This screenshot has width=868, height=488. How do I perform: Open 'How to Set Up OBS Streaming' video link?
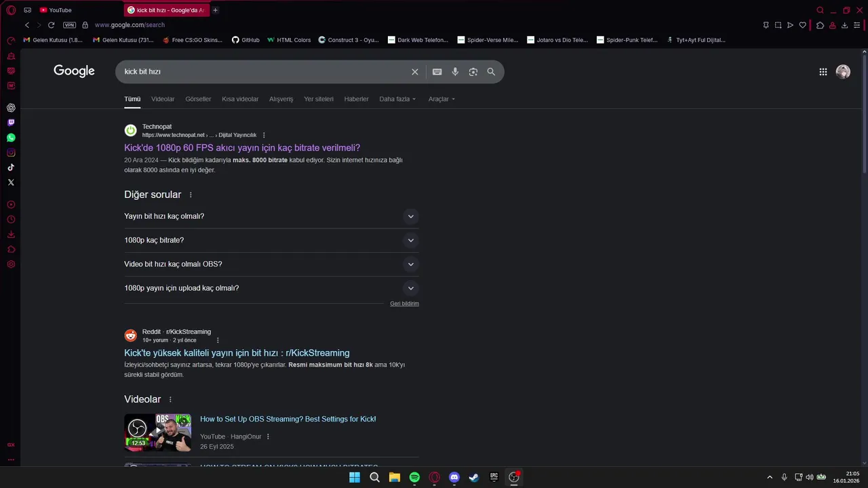288,419
